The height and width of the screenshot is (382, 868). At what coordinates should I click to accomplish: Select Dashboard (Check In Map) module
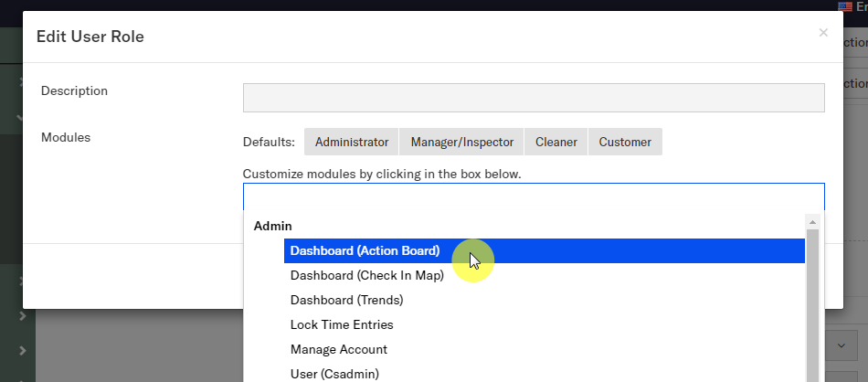pos(366,275)
